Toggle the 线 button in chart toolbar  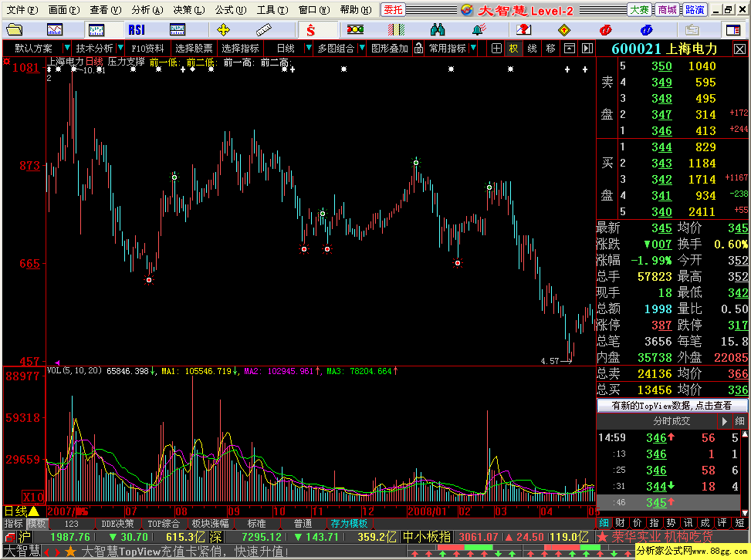tap(532, 49)
